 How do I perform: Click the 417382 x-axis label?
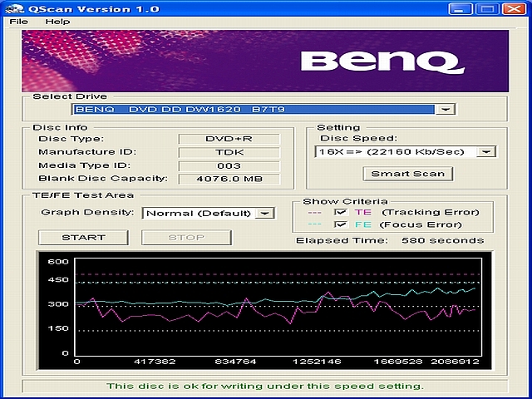155,362
